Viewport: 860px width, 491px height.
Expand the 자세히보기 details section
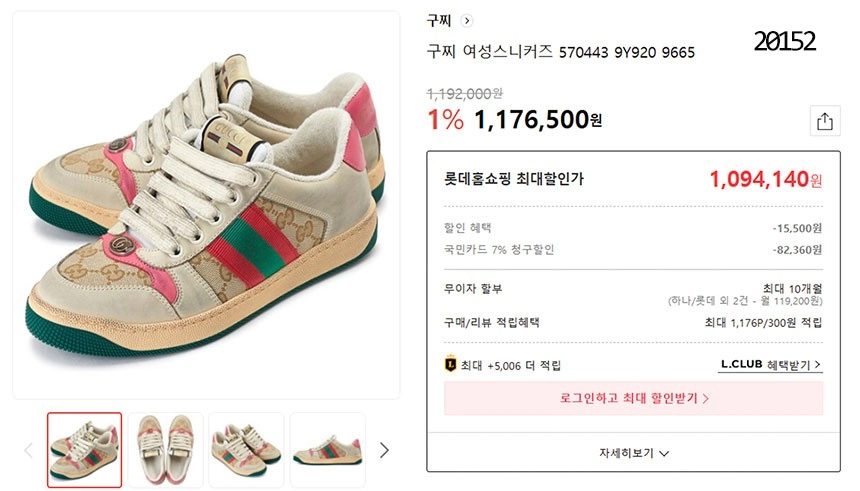634,453
